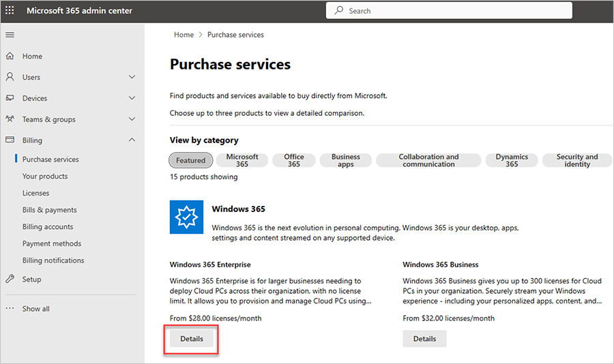The width and height of the screenshot is (614, 364).
Task: Click the From $28.00 licenses/month price
Action: pyautogui.click(x=216, y=318)
